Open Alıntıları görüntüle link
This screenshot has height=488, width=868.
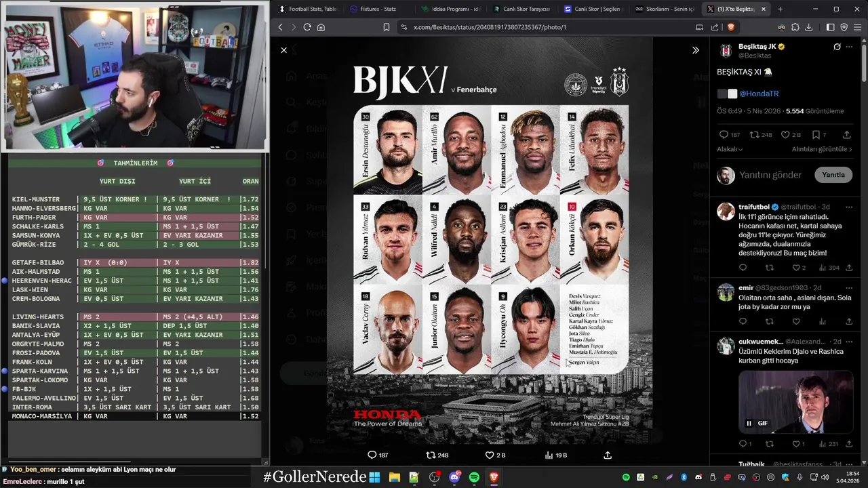[x=823, y=149]
